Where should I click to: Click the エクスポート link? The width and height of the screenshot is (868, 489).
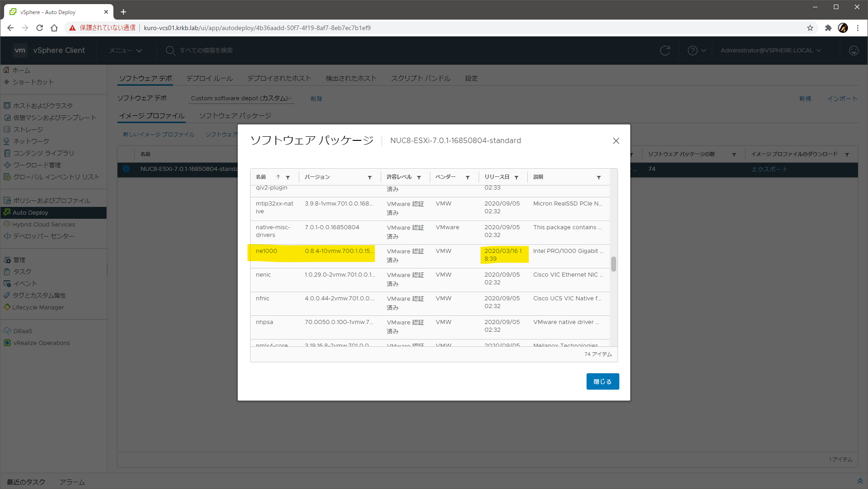[x=769, y=169]
